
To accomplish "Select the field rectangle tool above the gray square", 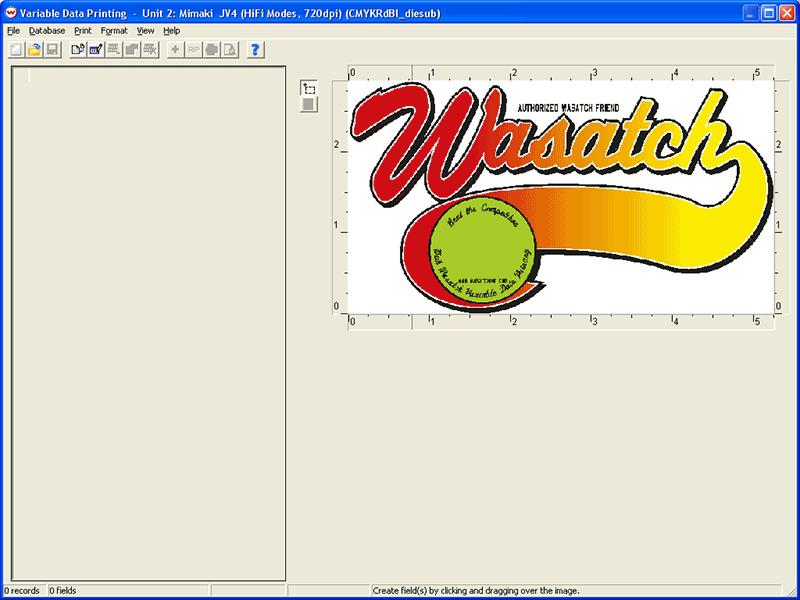I will coord(309,89).
